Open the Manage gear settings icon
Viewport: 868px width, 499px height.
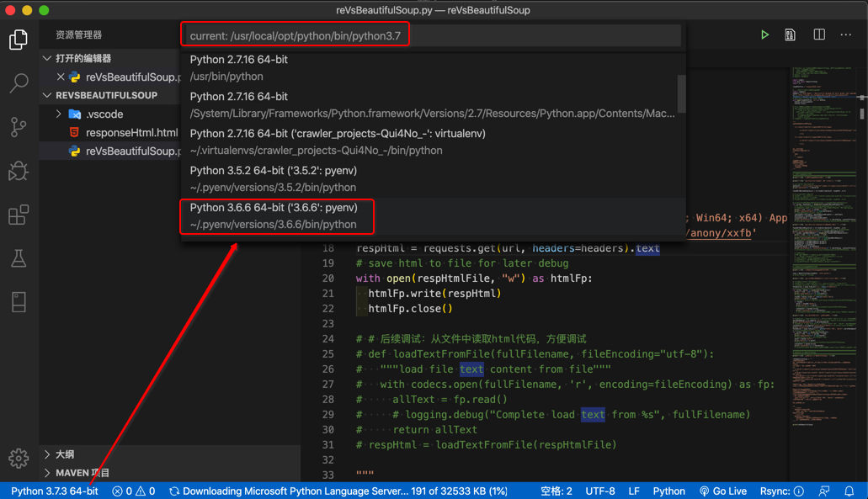(x=19, y=458)
